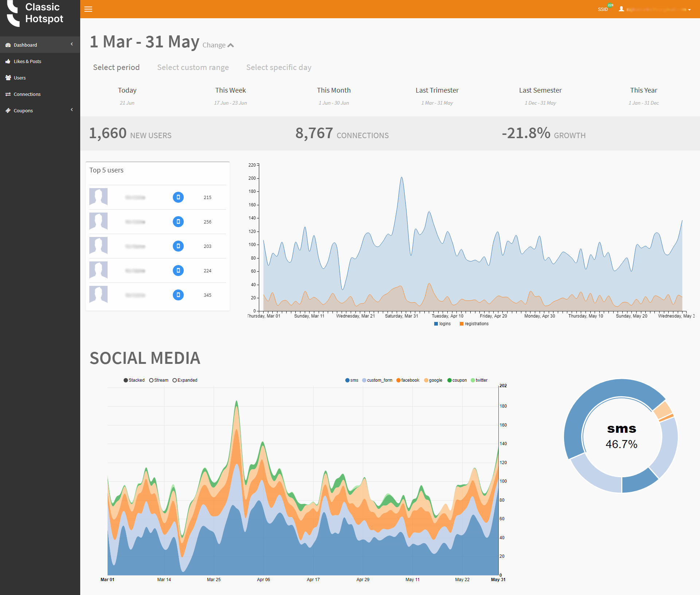Viewport: 700px width, 595px height.
Task: Click the Connections icon in sidebar
Action: [9, 94]
